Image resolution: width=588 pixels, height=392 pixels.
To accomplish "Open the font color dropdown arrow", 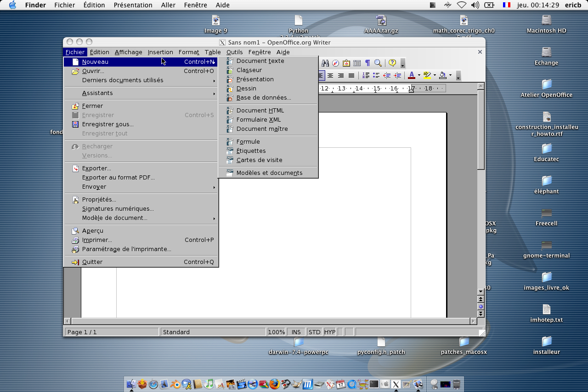I will 419,75.
